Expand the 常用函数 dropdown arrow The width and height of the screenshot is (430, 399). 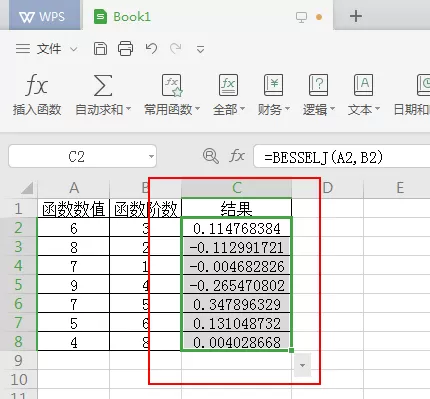(197, 109)
